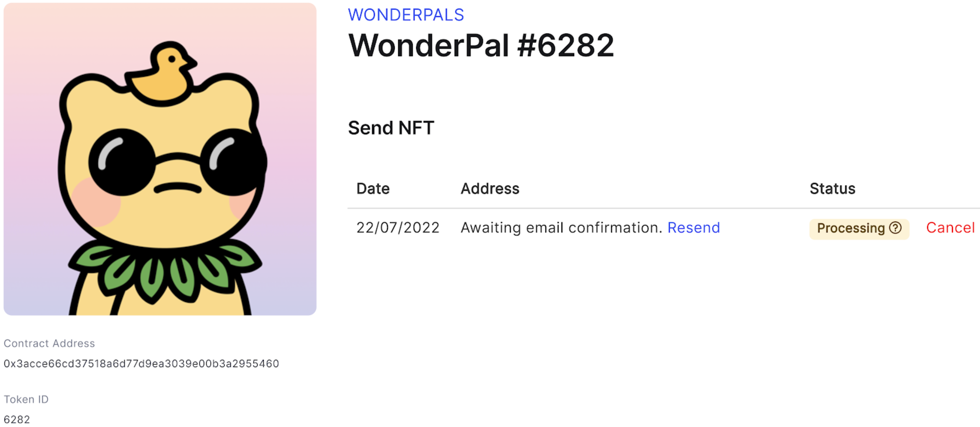Click the 22/07/2022 date entry
This screenshot has width=980, height=427.
tap(397, 228)
